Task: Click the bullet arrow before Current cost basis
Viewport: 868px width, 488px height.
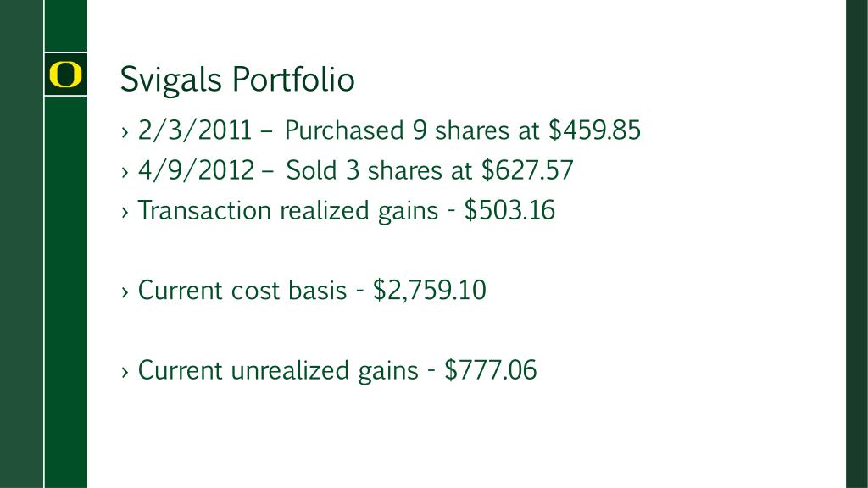Action: [x=125, y=291]
